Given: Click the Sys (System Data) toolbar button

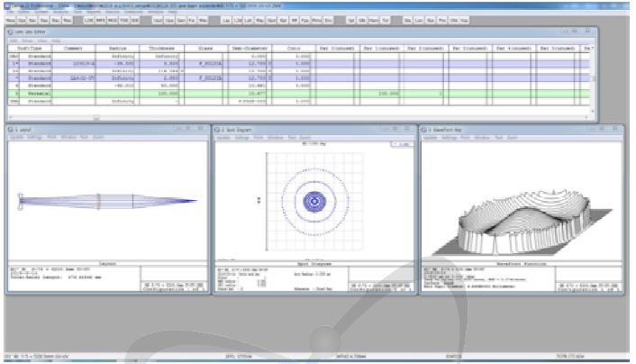Looking at the screenshot, I should [431, 20].
